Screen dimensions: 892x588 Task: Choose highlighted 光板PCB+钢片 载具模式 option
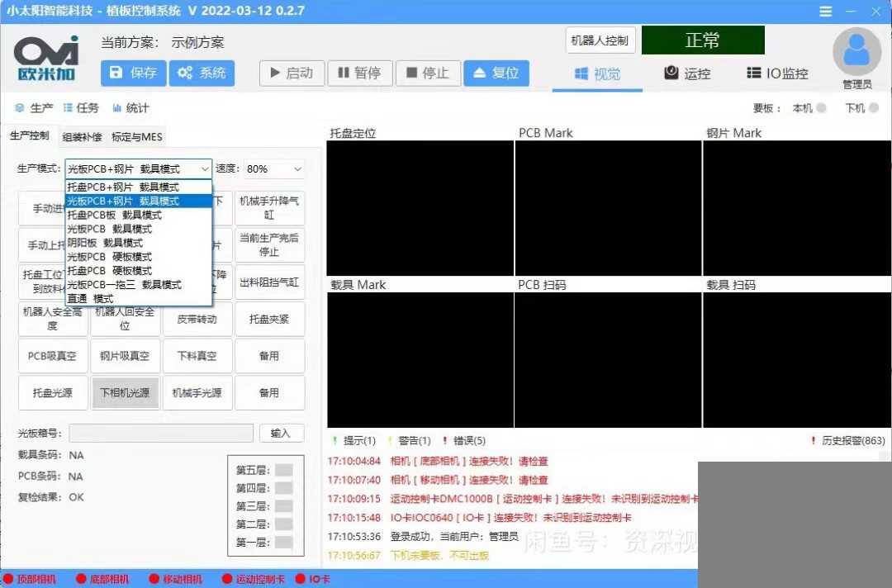[139, 201]
